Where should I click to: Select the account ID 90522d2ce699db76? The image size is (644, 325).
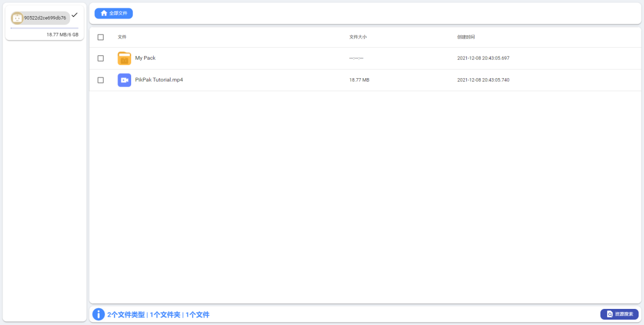[x=45, y=18]
